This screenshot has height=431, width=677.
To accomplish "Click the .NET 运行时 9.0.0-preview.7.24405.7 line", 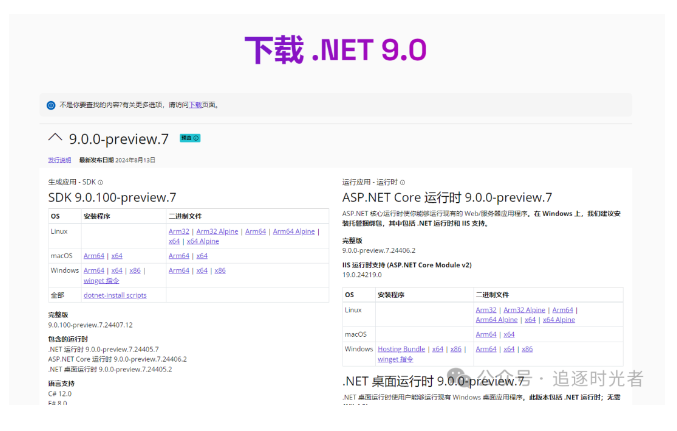I will [103, 349].
